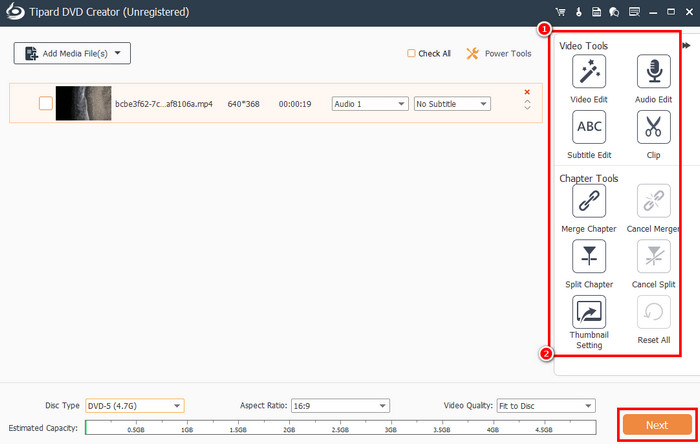
Task: Collapse the Power Tools side panel
Action: coord(686,46)
